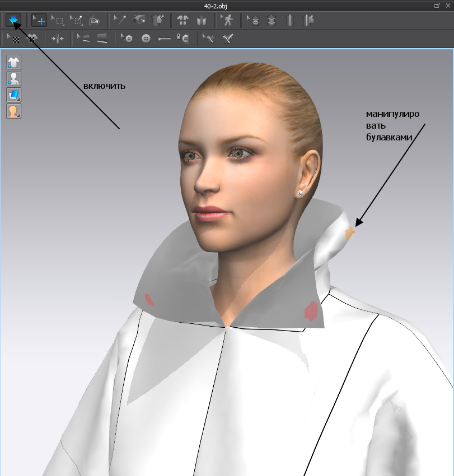Toggle Show Avatar white figure icon

(13, 78)
